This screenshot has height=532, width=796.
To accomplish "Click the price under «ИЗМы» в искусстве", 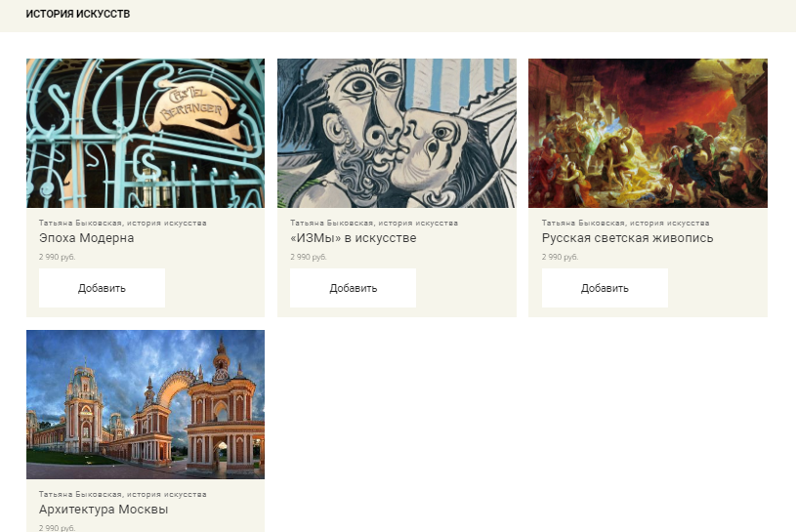I will point(309,257).
